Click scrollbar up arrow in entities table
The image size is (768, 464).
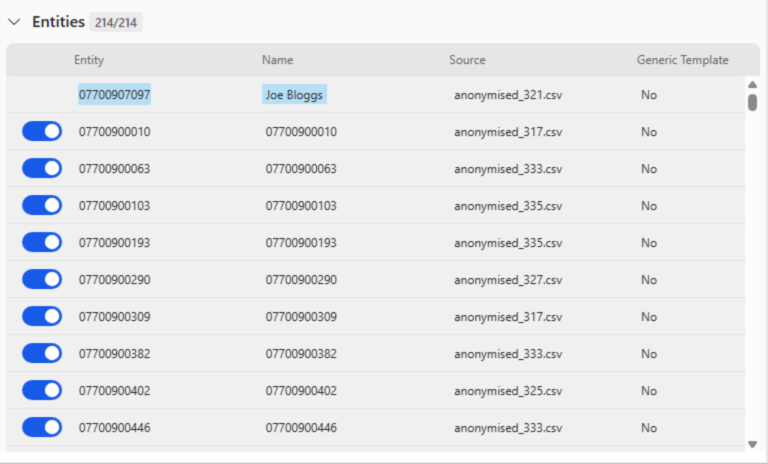(x=752, y=86)
